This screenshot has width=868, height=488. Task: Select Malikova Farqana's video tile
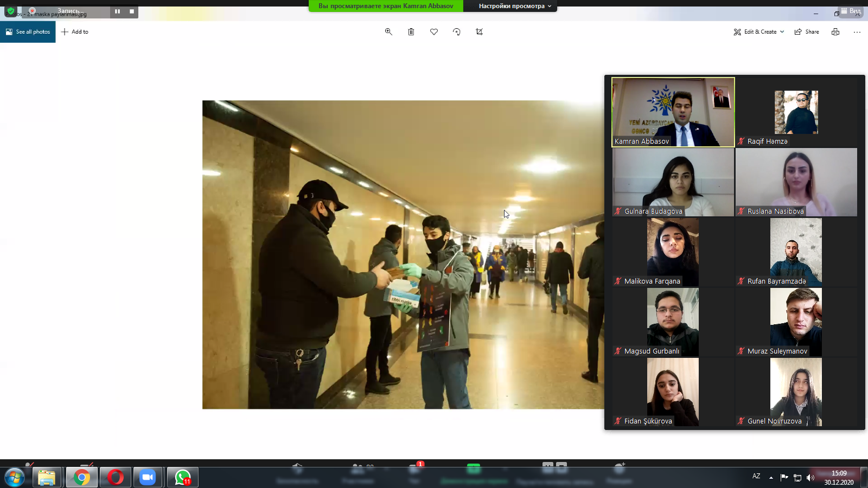[673, 252]
